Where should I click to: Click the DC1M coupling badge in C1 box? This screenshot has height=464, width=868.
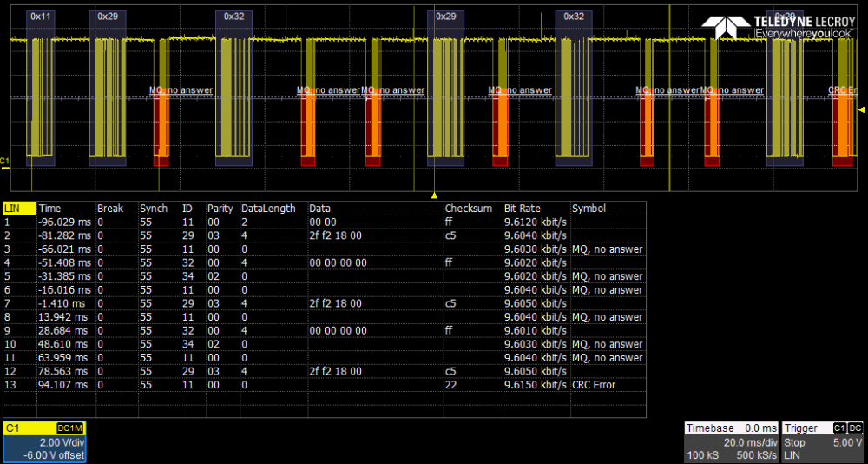[x=69, y=428]
